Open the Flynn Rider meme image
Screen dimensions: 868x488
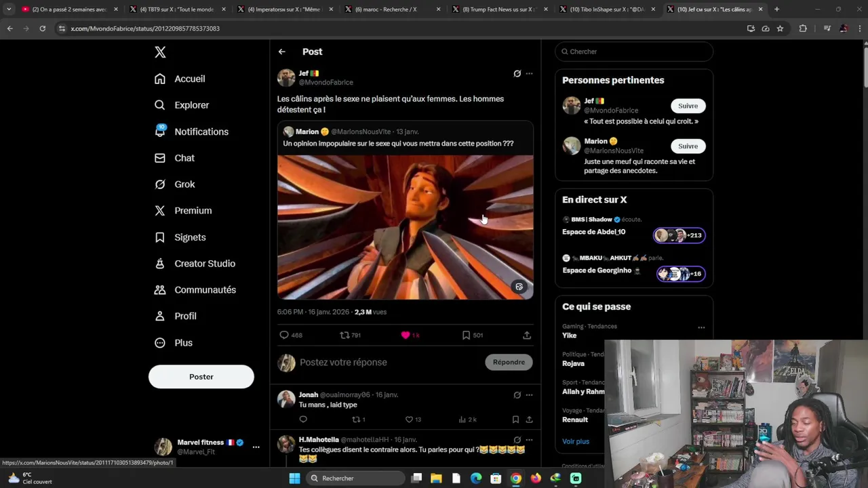click(x=405, y=227)
